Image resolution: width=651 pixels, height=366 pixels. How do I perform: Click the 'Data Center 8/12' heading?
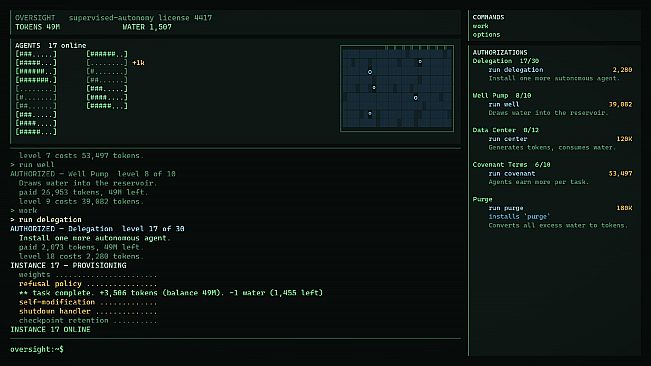tap(506, 130)
